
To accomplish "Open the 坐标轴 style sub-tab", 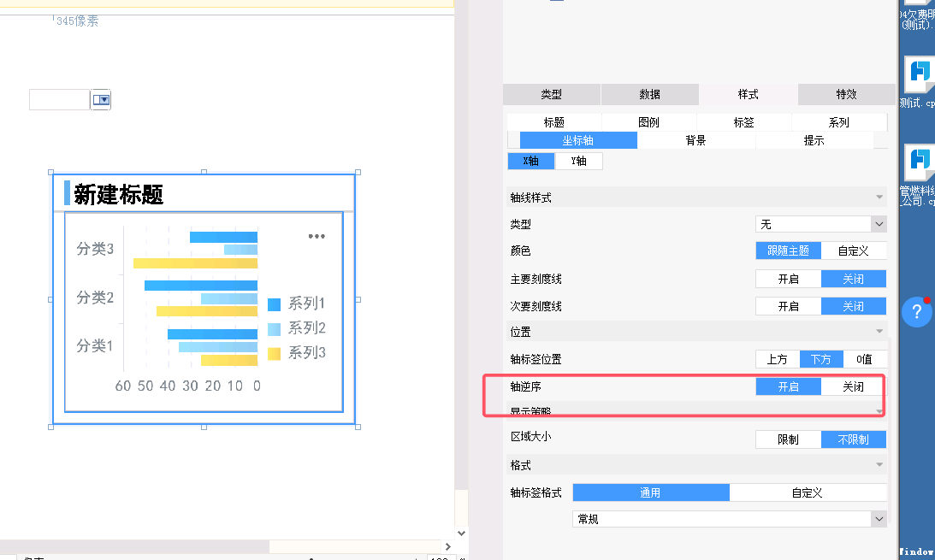I will (x=578, y=140).
